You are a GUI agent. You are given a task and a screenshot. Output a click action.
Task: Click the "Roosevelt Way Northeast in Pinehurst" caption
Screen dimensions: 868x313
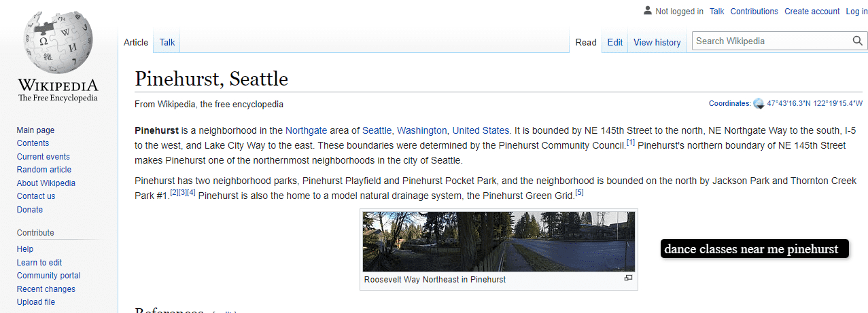(x=435, y=280)
